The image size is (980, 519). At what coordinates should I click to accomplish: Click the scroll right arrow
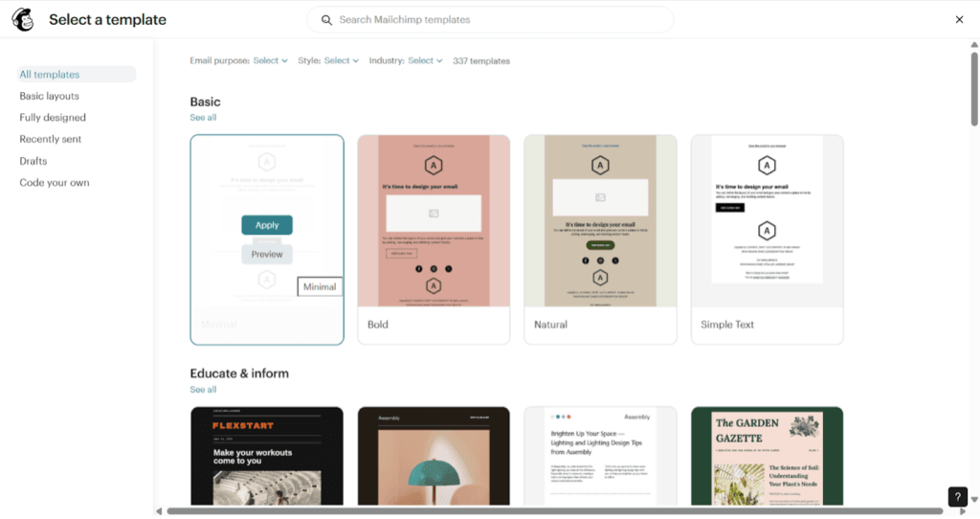[x=963, y=511]
